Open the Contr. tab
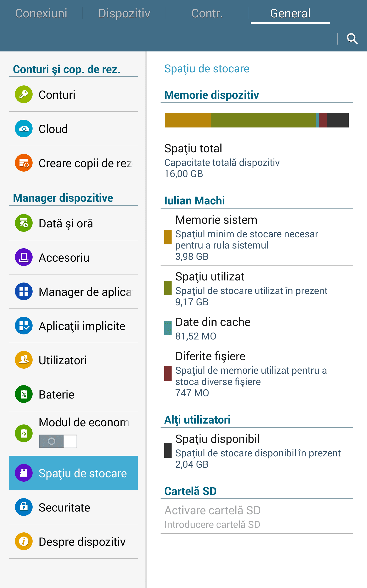Image resolution: width=367 pixels, height=588 pixels. pyautogui.click(x=207, y=13)
